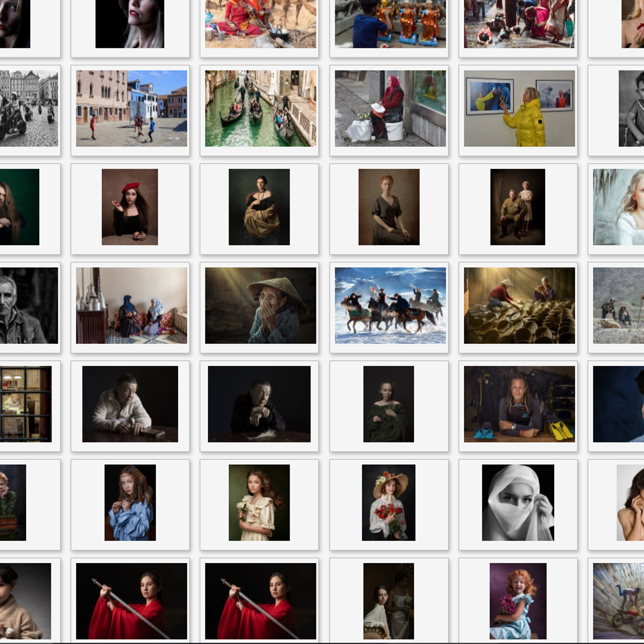Open the woman in yellow jacket gallery photo
This screenshot has height=644, width=644.
click(x=519, y=109)
